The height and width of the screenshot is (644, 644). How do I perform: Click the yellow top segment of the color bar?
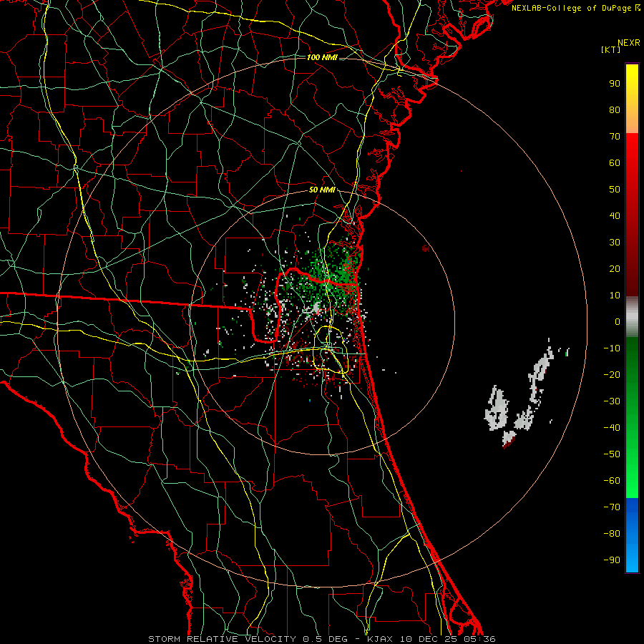click(632, 99)
